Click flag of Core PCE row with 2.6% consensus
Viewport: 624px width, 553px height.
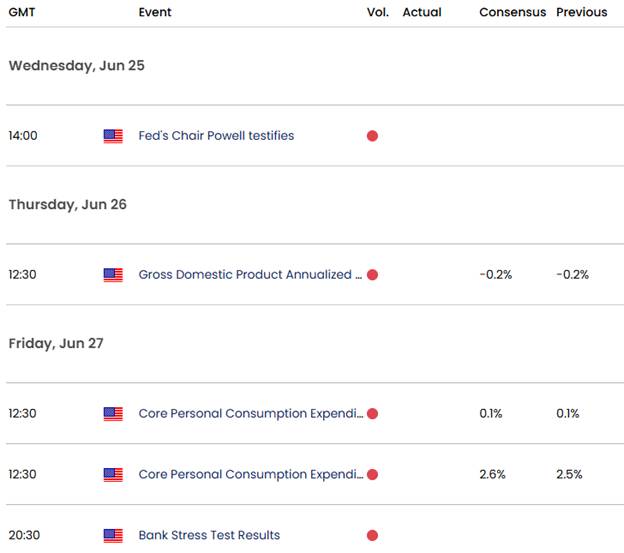click(x=113, y=475)
